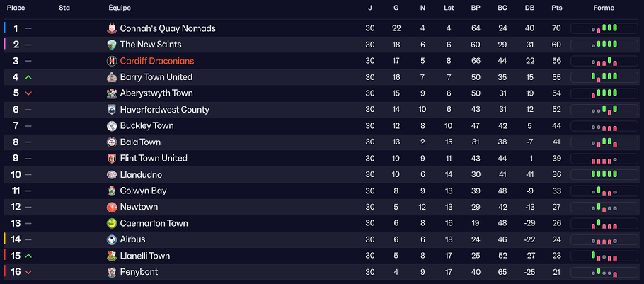Open Colwyn Bay team page

point(143,191)
